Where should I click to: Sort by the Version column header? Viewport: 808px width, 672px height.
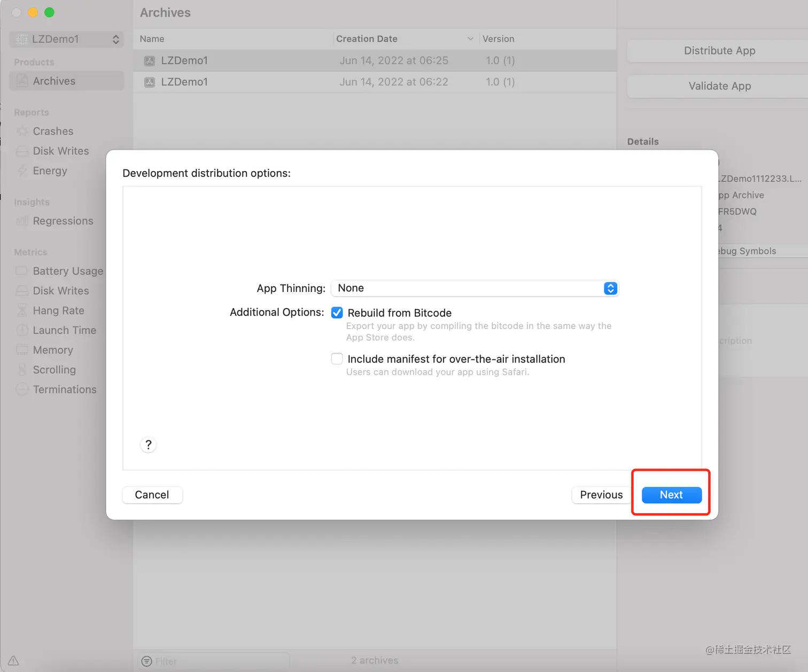547,39
